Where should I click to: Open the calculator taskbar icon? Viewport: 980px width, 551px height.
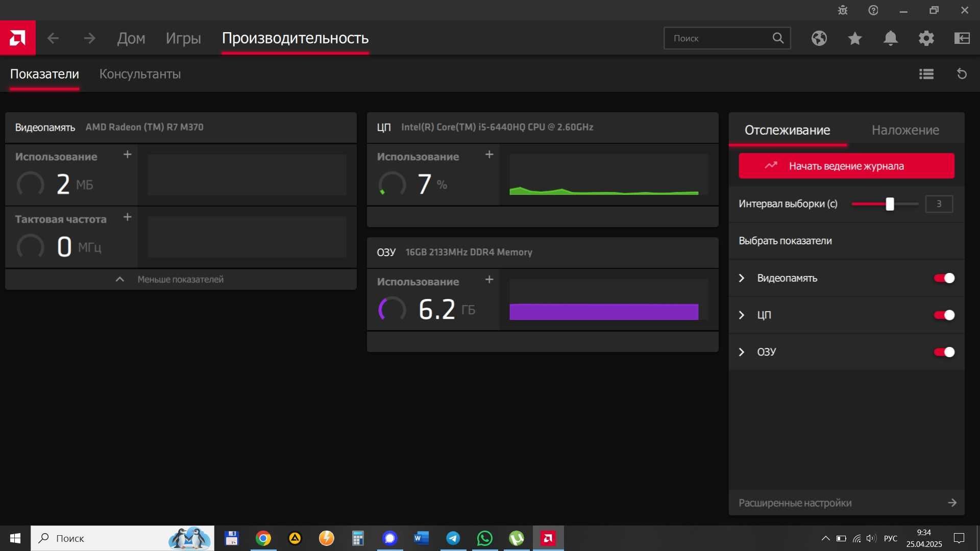[x=358, y=538]
